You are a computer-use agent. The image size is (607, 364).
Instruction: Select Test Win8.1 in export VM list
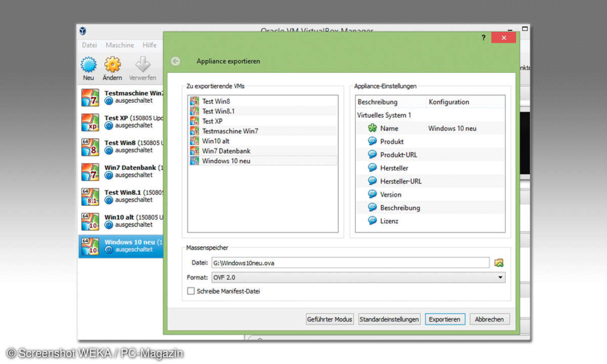(262, 111)
